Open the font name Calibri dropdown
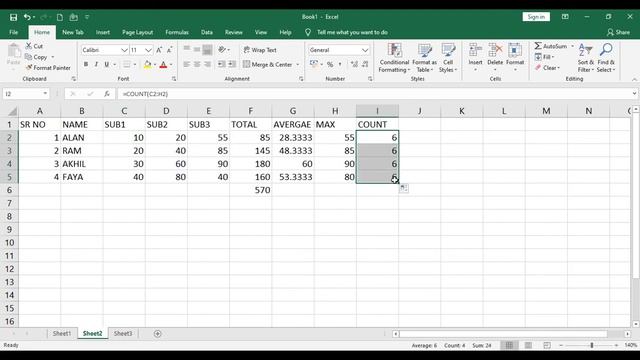This screenshot has height=360, width=640. [124, 50]
